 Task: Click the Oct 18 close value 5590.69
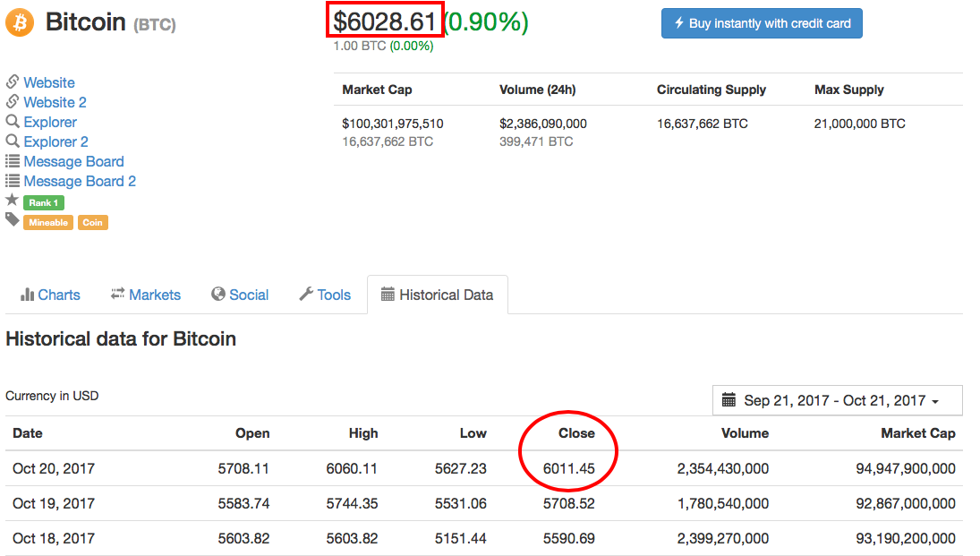click(x=568, y=538)
